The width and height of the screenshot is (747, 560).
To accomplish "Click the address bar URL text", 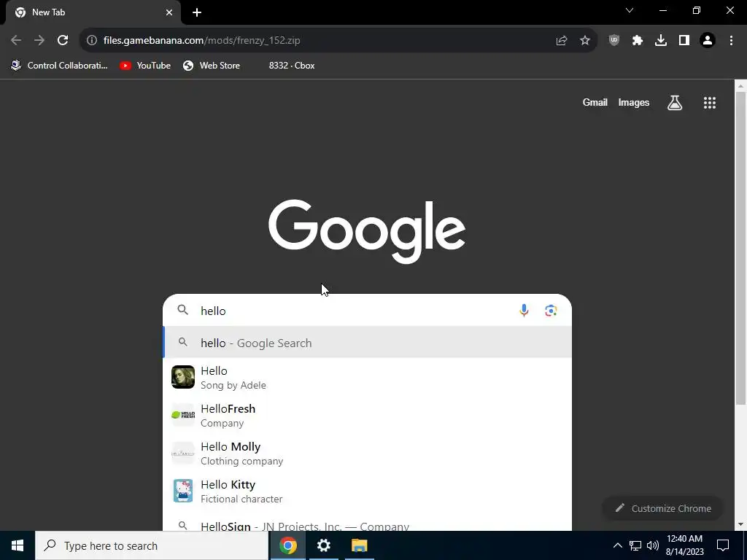I will click(201, 41).
